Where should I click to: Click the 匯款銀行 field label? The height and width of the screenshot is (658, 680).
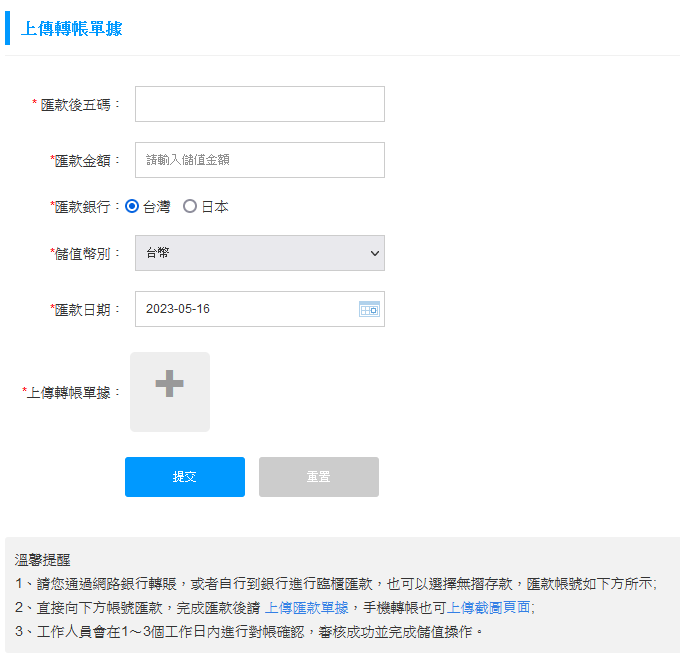coord(86,207)
